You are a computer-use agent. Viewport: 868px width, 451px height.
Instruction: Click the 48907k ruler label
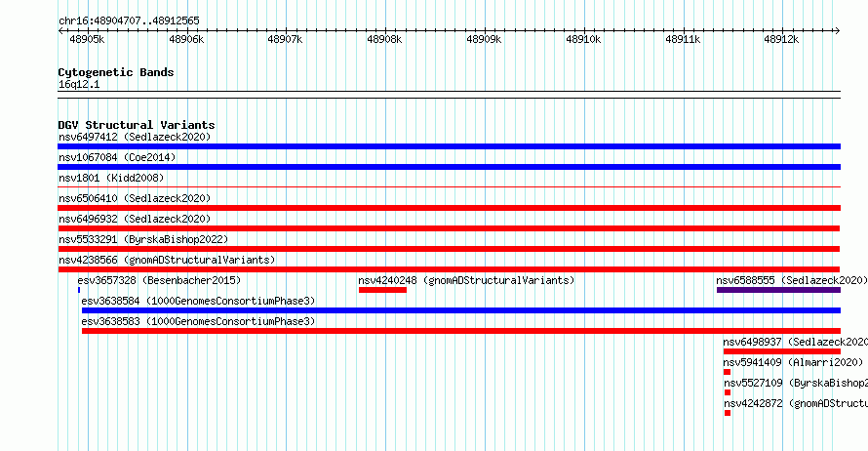coord(285,39)
